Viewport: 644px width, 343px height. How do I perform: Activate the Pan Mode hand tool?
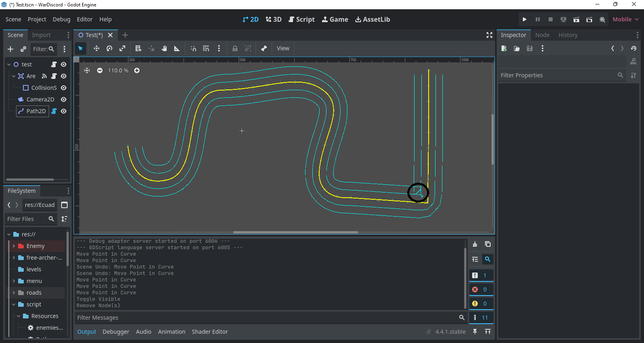164,48
